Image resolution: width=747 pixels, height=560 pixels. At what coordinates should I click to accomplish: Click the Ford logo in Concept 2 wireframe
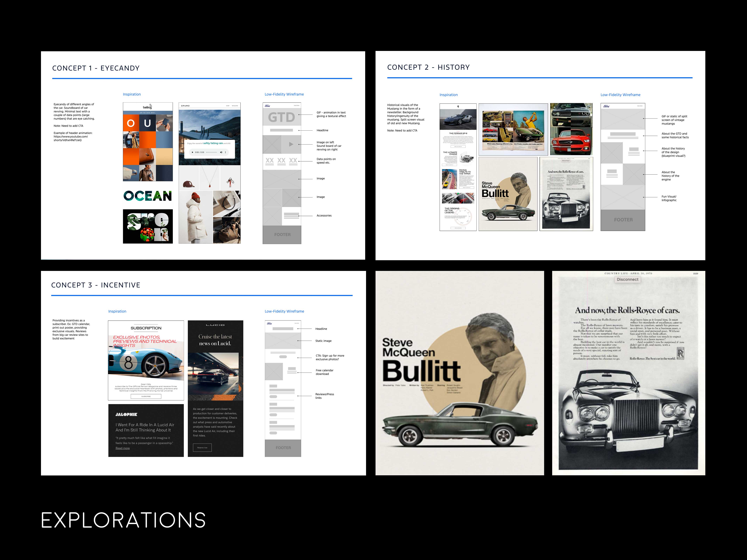(x=607, y=106)
